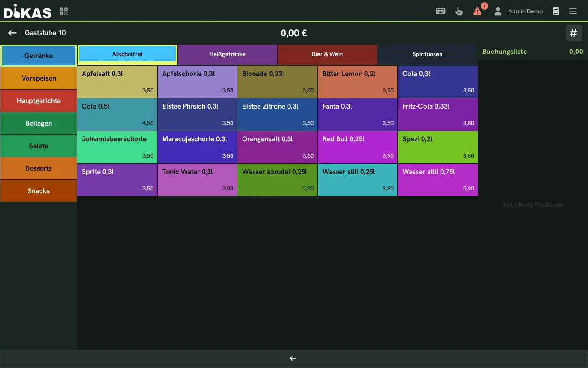588x368 pixels.
Task: Show the Spirituosen subcategory
Action: click(x=427, y=54)
